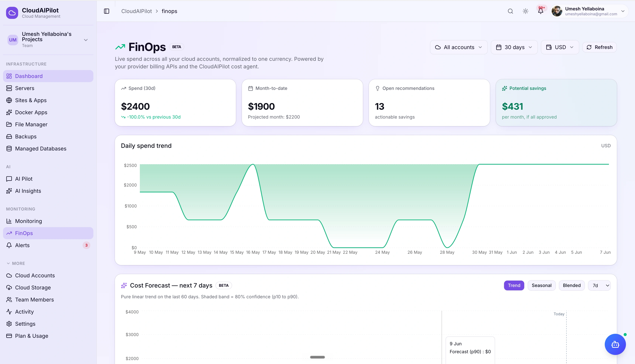The height and width of the screenshot is (364, 635).
Task: Open the AI assistant robot chat button
Action: pyautogui.click(x=615, y=345)
